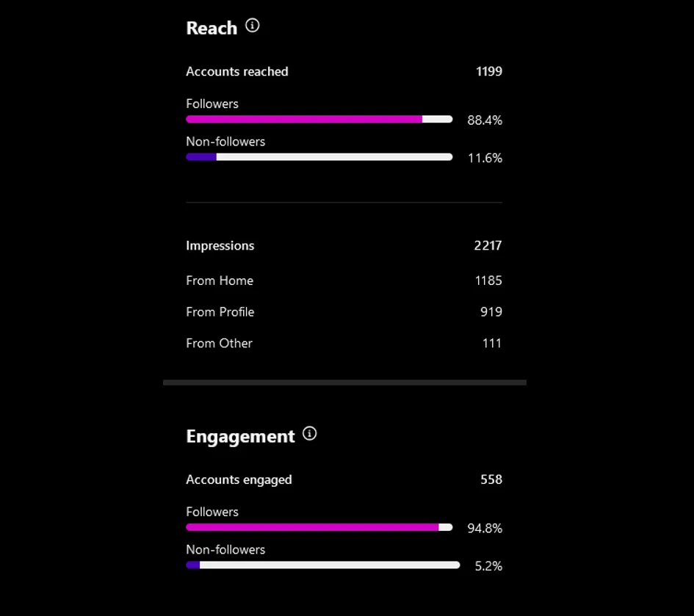Select the From Home row label
The height and width of the screenshot is (616, 694).
(x=219, y=280)
